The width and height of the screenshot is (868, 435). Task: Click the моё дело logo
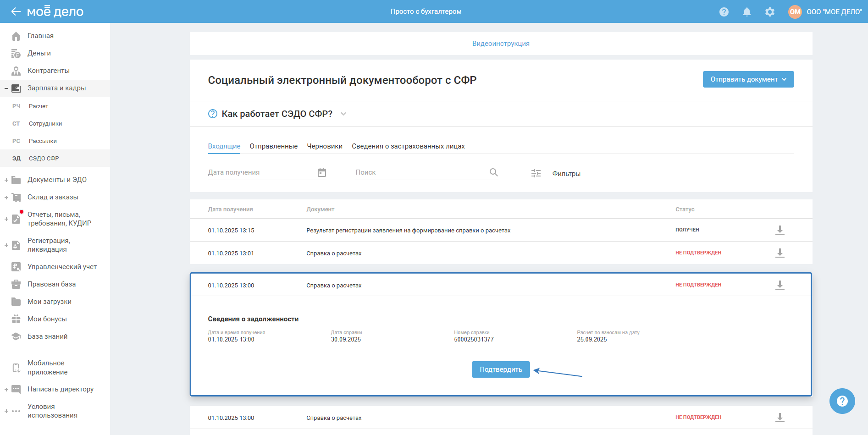[55, 11]
